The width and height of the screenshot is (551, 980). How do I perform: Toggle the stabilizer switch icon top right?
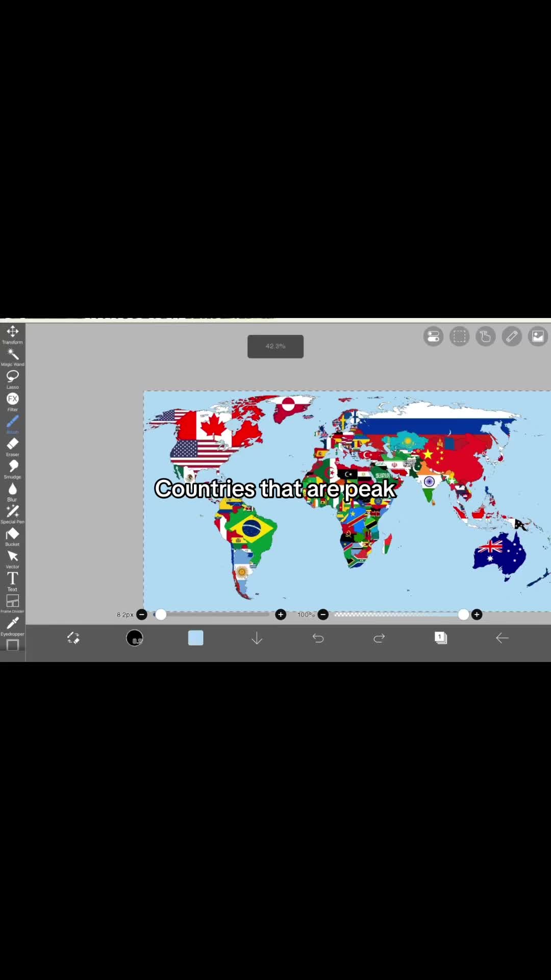[433, 336]
